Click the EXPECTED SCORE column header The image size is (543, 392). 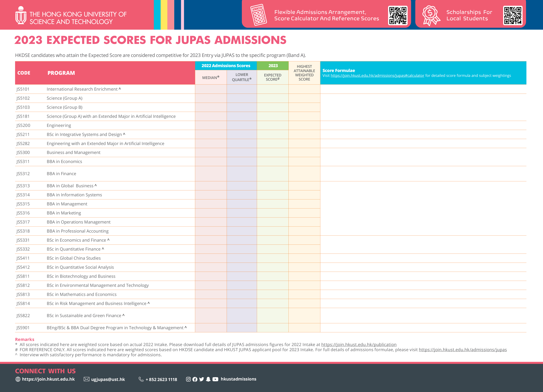point(273,77)
